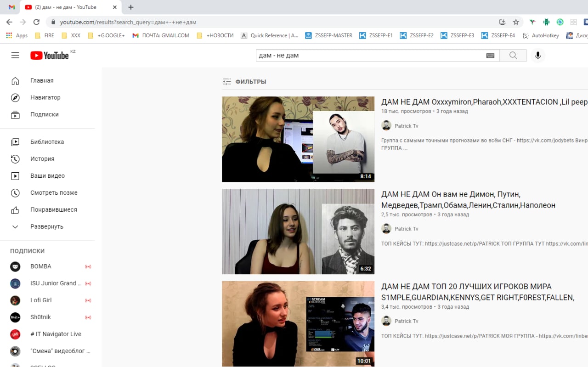Viewport: 588px width, 367px height.
Task: Close the YouTube tab
Action: coord(116,7)
